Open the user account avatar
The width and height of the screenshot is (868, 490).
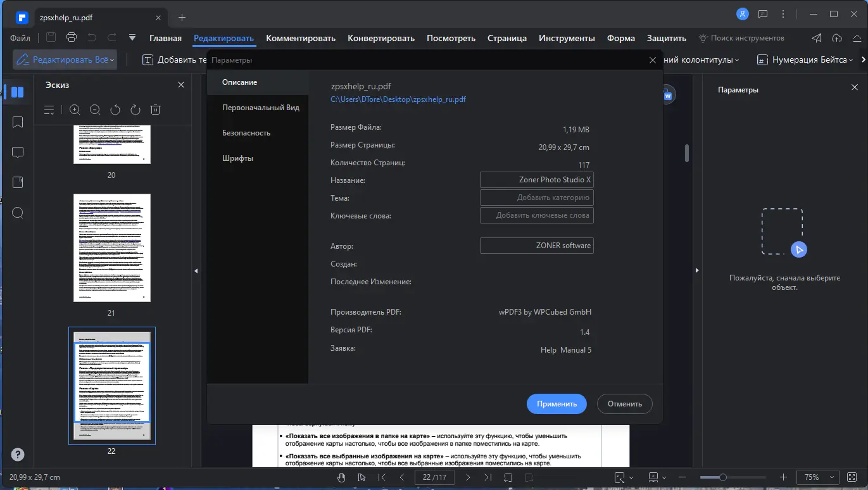point(743,14)
